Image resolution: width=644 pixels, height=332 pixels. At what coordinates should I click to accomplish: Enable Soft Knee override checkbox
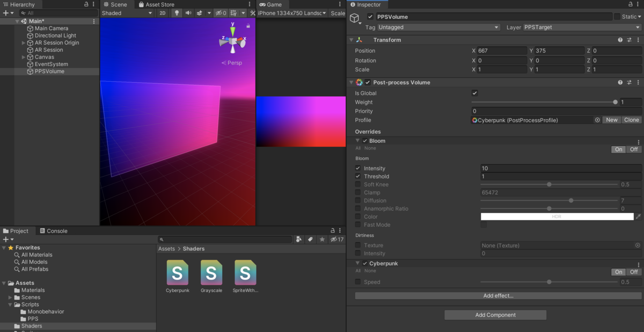click(x=358, y=184)
